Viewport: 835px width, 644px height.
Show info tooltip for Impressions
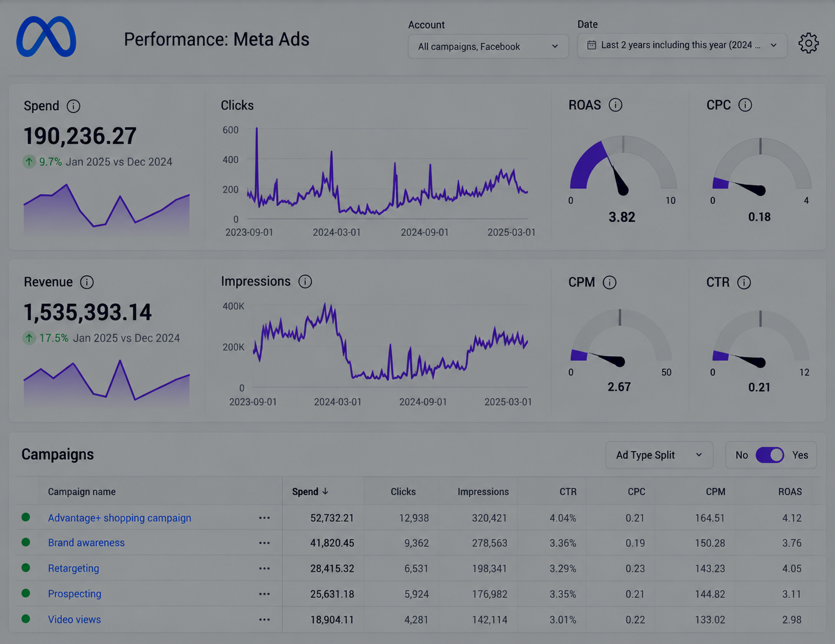(x=305, y=281)
